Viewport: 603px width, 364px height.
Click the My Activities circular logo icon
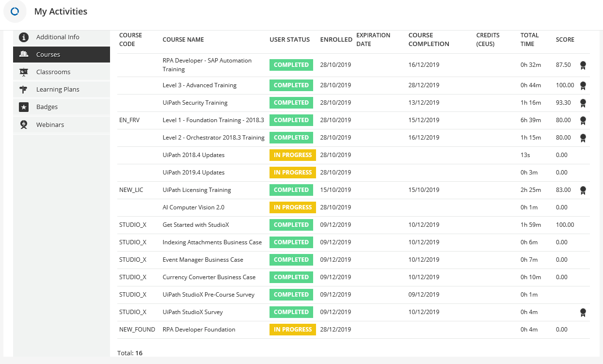15,11
